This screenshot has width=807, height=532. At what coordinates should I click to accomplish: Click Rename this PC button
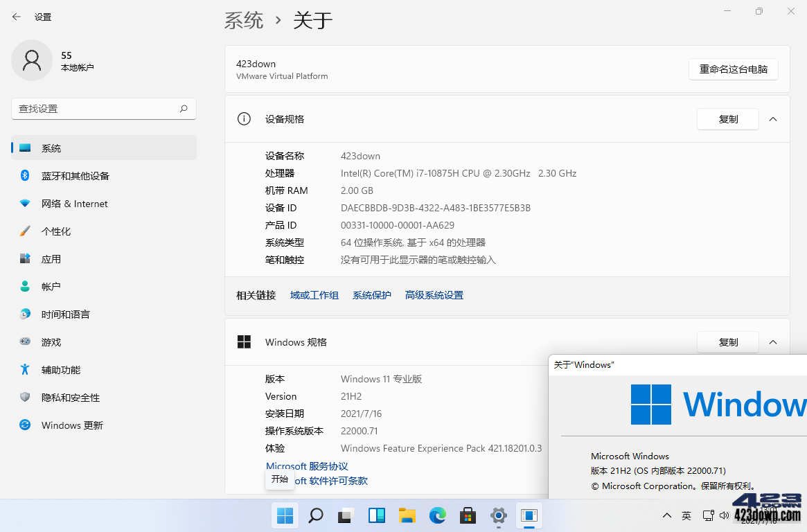click(x=733, y=69)
